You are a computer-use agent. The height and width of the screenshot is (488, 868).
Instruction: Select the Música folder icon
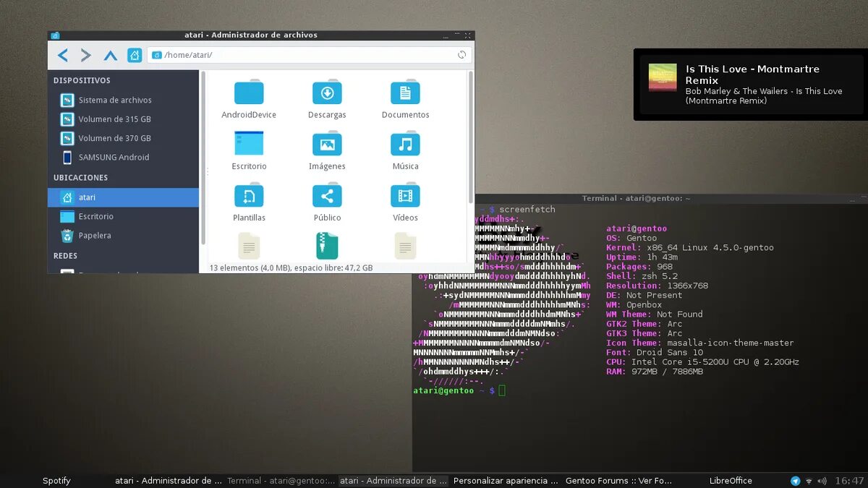tap(405, 144)
